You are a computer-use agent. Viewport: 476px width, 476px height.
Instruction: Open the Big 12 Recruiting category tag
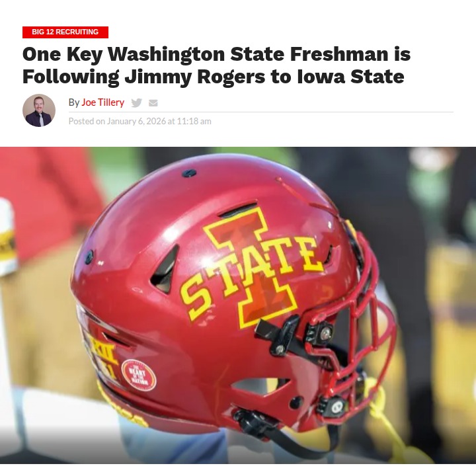[x=65, y=32]
